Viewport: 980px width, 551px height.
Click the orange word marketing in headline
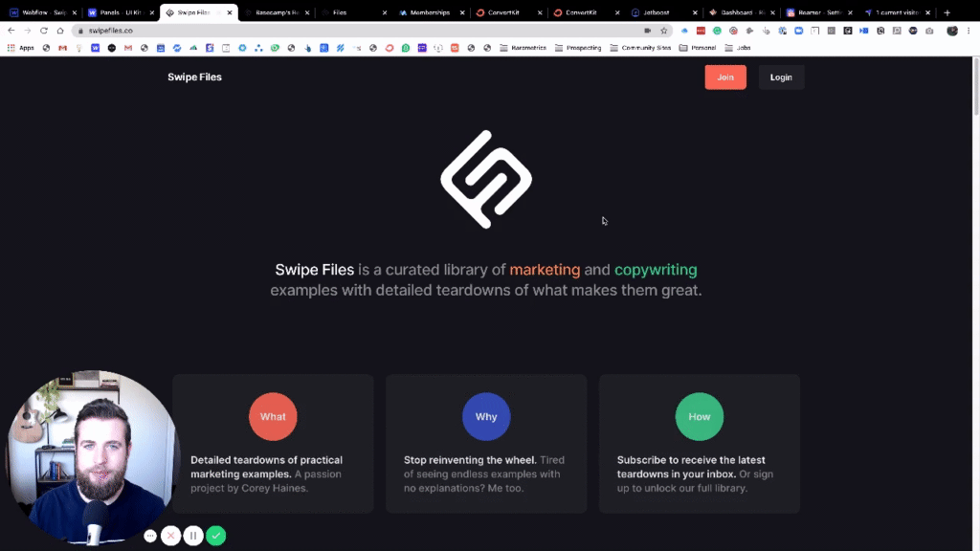click(545, 270)
